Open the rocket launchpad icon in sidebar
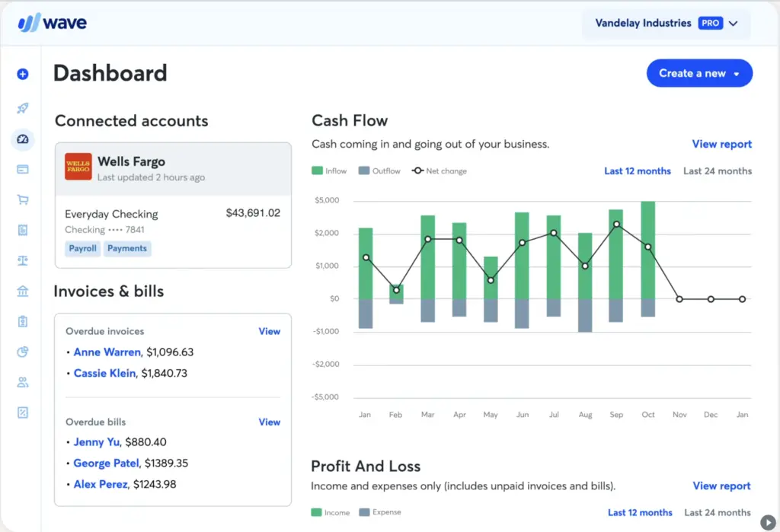780x532 pixels. coord(22,108)
